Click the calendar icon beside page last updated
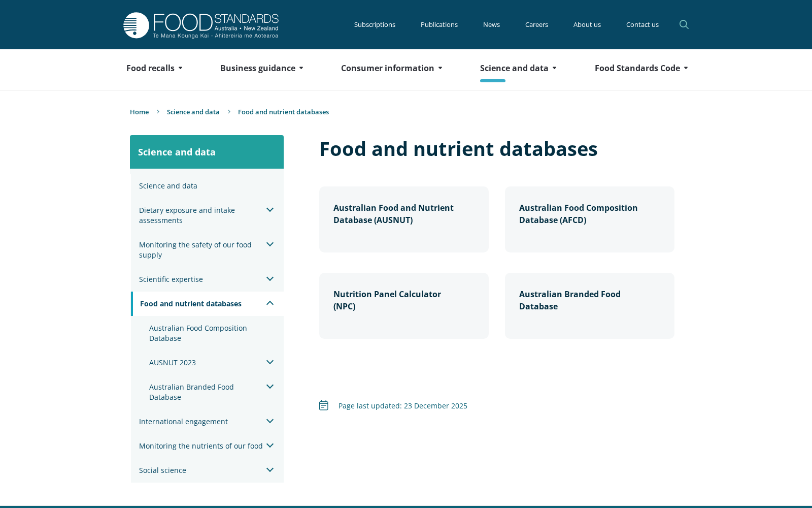 [324, 405]
